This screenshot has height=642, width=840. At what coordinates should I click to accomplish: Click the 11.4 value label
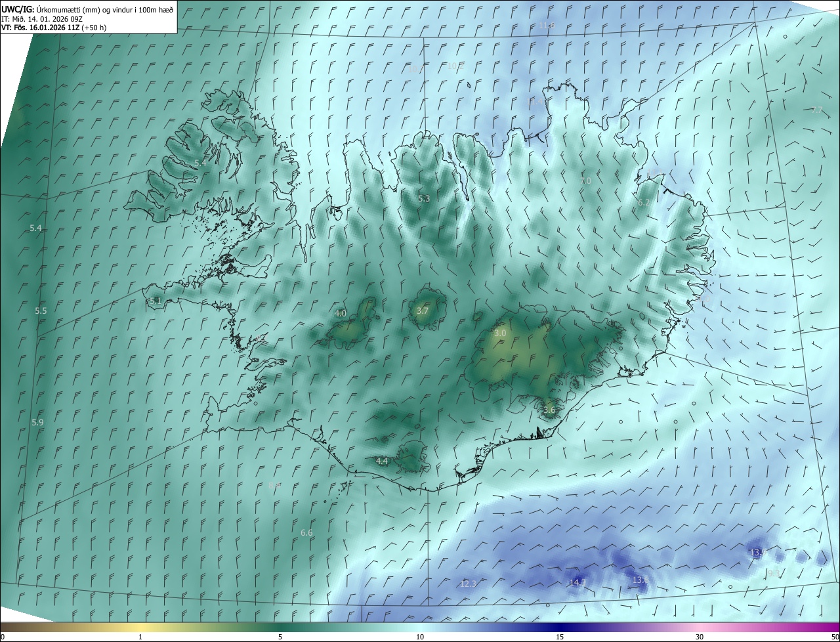[x=536, y=101]
